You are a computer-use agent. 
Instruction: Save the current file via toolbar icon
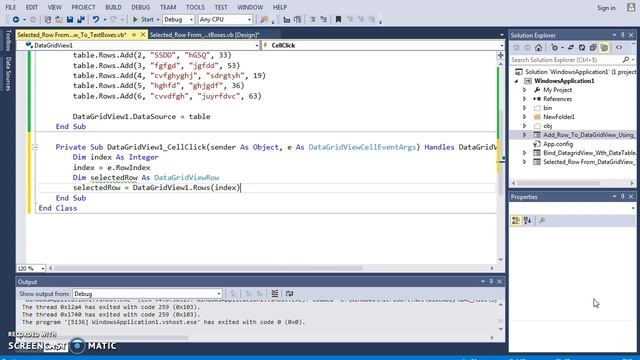pos(70,19)
